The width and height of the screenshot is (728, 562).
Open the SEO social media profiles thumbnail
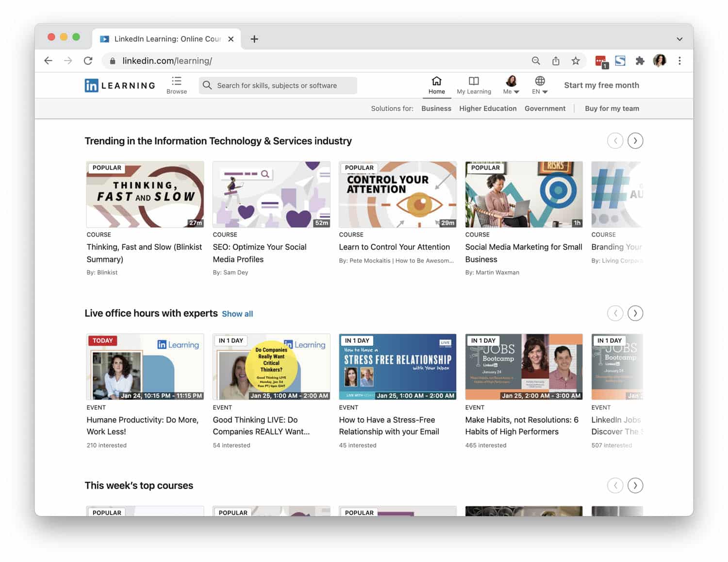(x=271, y=194)
